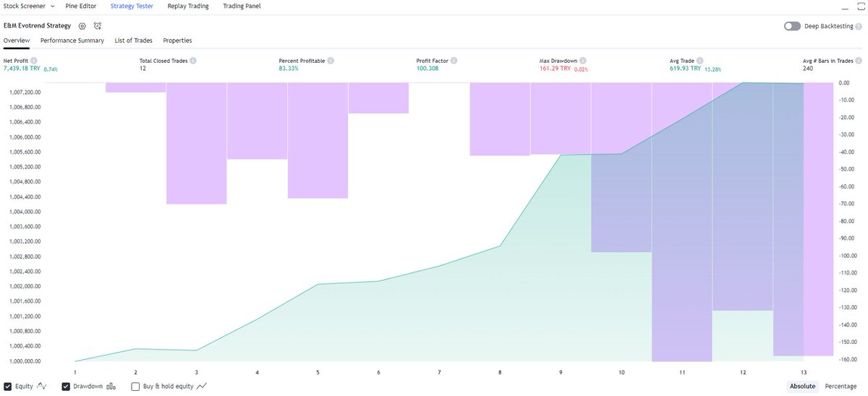Select the Absolute display button
868x396 pixels.
click(x=803, y=386)
